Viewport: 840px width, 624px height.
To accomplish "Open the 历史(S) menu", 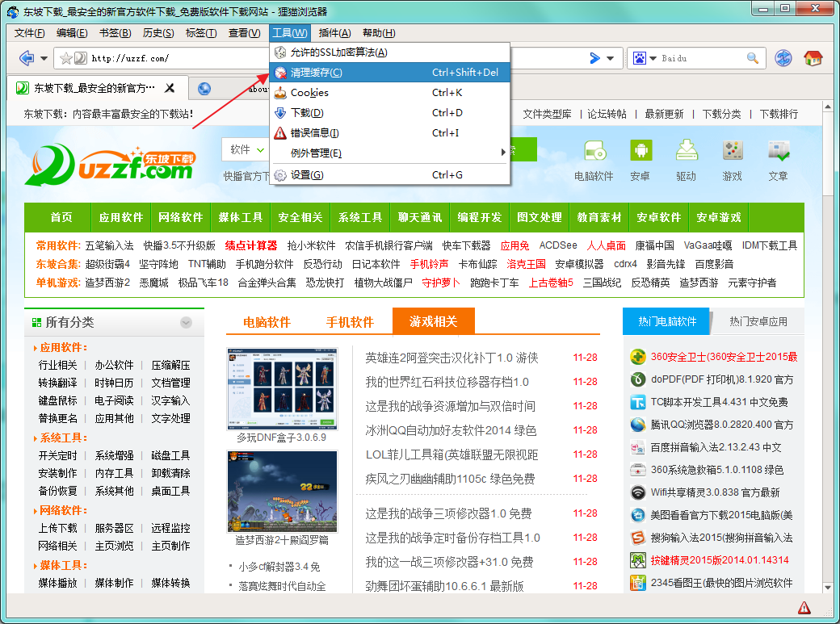I will click(x=158, y=33).
